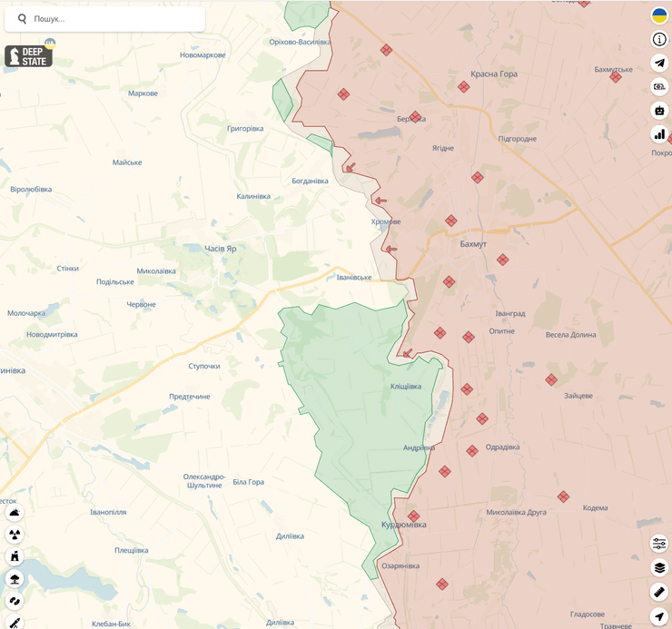Image resolution: width=672 pixels, height=629 pixels.
Task: Click the banknote donation icon
Action: (x=659, y=86)
